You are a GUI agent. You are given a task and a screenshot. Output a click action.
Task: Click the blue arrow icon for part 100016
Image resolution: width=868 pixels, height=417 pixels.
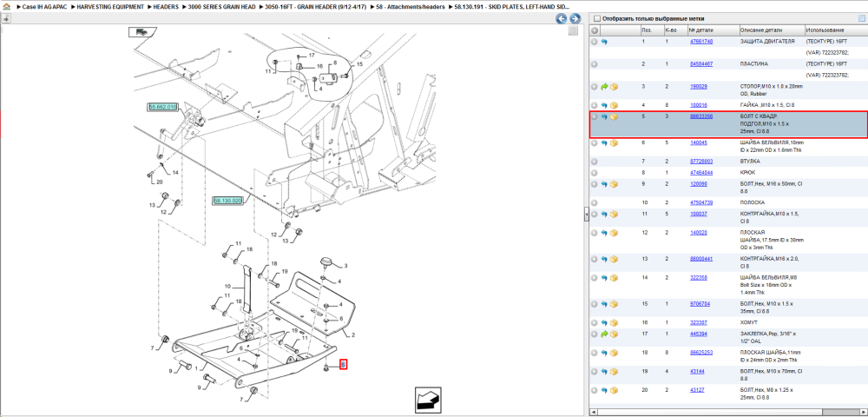[x=604, y=105]
